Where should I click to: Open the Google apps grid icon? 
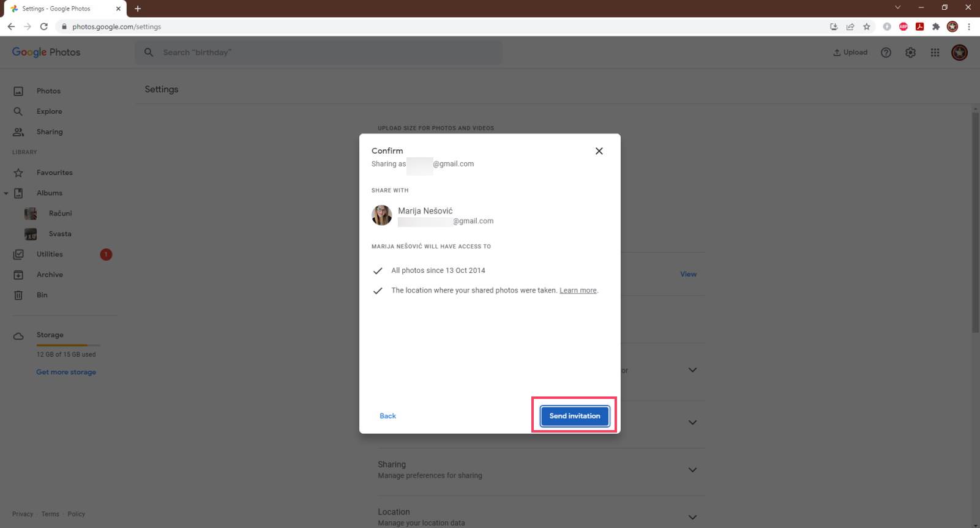[x=935, y=53]
